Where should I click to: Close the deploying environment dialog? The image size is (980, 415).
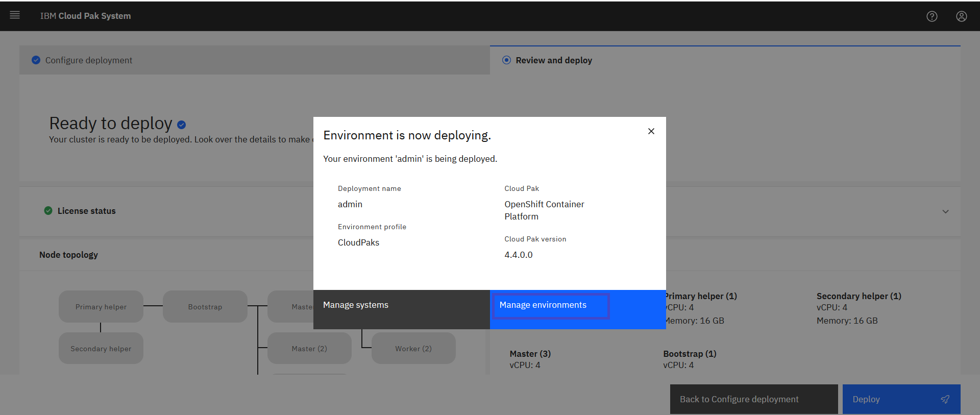tap(651, 131)
